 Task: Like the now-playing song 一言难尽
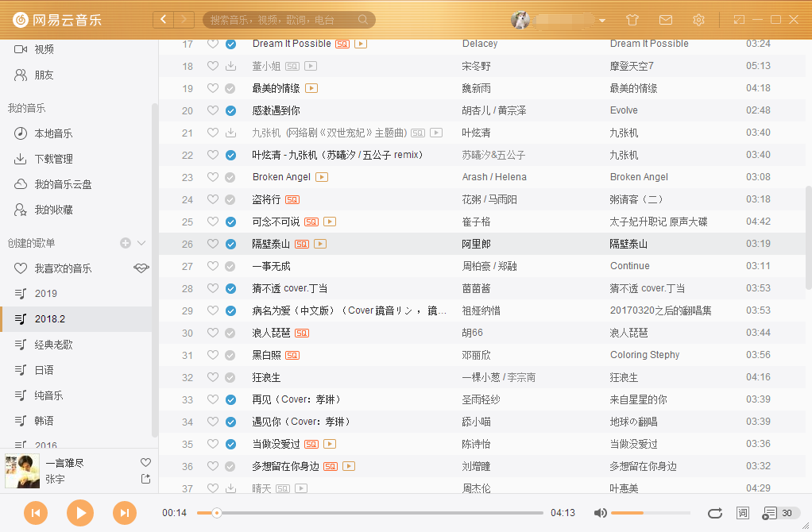click(x=145, y=462)
